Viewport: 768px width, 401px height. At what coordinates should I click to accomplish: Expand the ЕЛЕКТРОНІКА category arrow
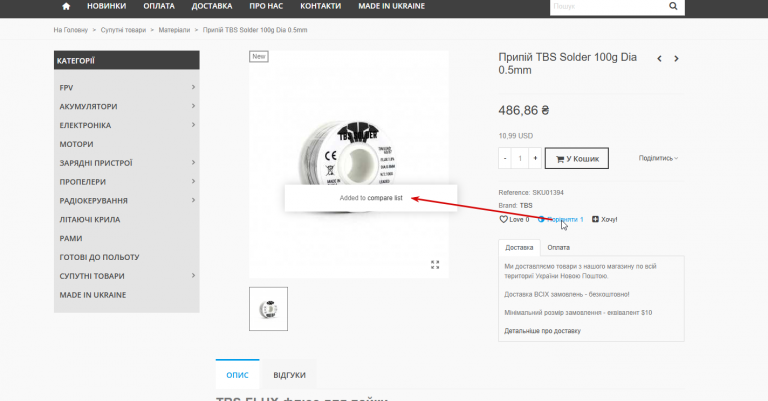coord(193,125)
